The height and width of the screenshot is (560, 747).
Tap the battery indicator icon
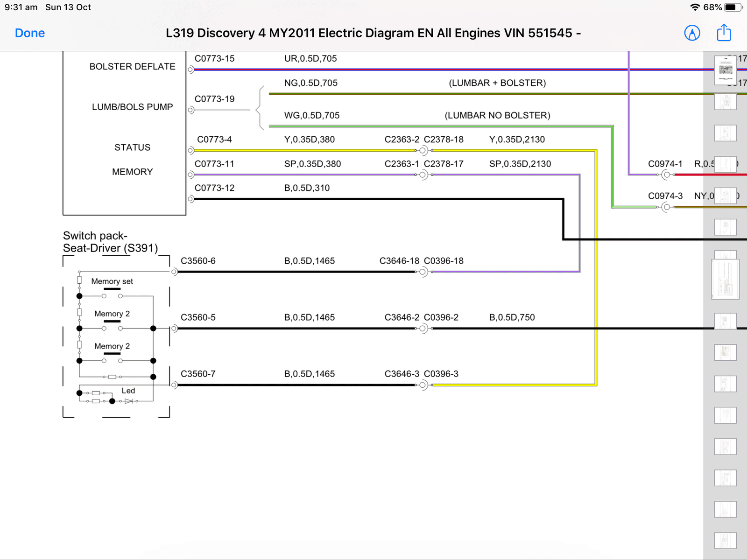(x=733, y=7)
